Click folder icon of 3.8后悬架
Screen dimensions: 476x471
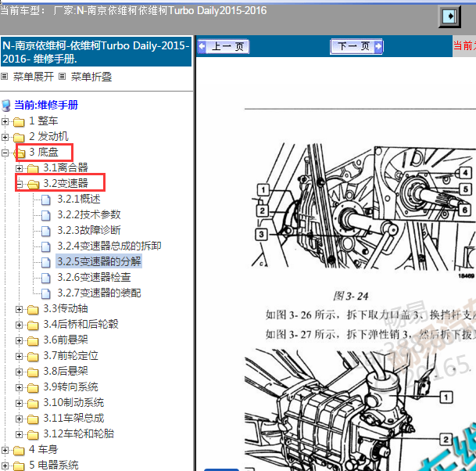pos(33,372)
